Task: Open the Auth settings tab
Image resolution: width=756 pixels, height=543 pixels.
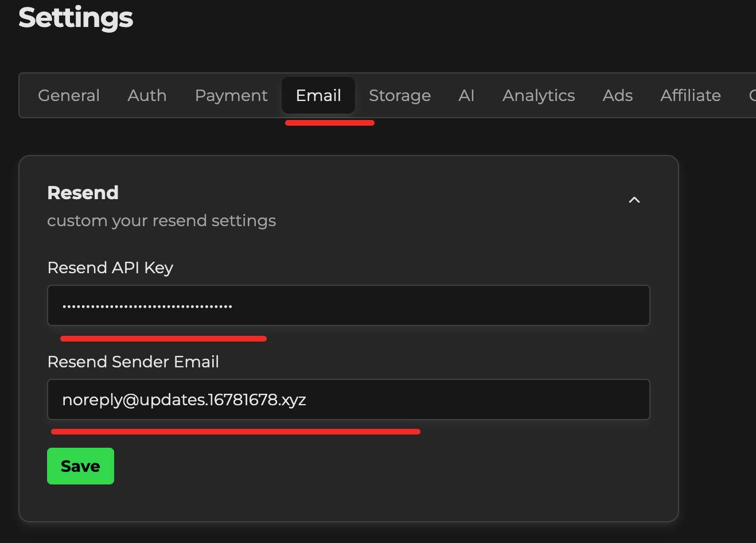Action: click(x=147, y=95)
